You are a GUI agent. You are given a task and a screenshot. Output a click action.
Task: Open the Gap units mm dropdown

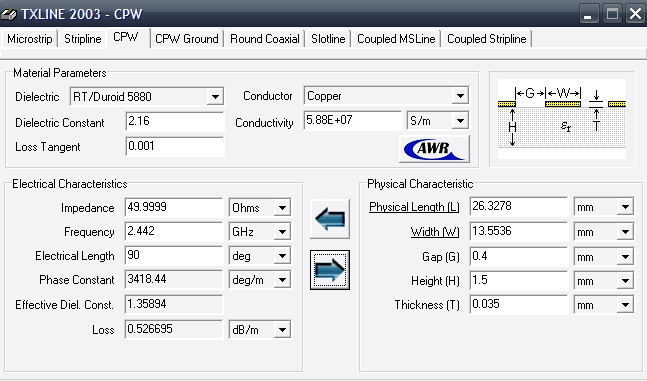[625, 257]
